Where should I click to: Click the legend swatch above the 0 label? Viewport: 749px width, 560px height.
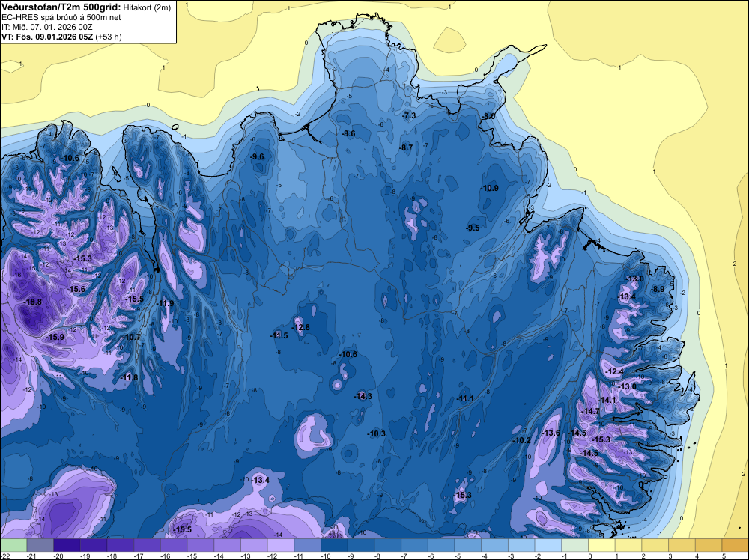(602, 545)
